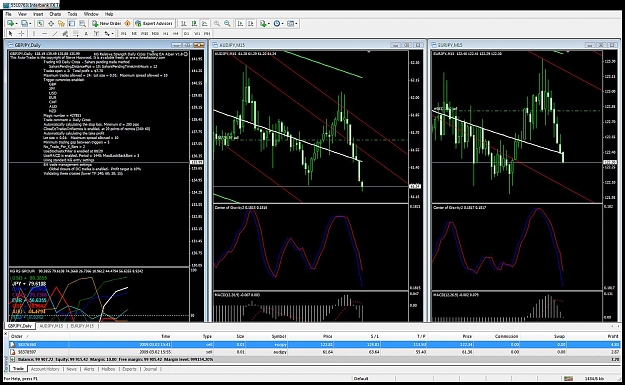Expand the Profiles dropdown arrow
Screen dimensions: 625x385
coord(30,24)
